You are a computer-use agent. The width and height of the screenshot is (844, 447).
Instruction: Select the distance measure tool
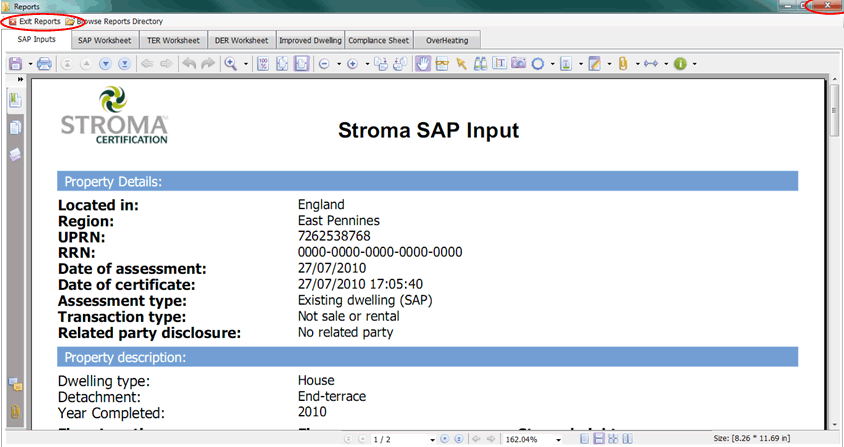pyautogui.click(x=651, y=64)
